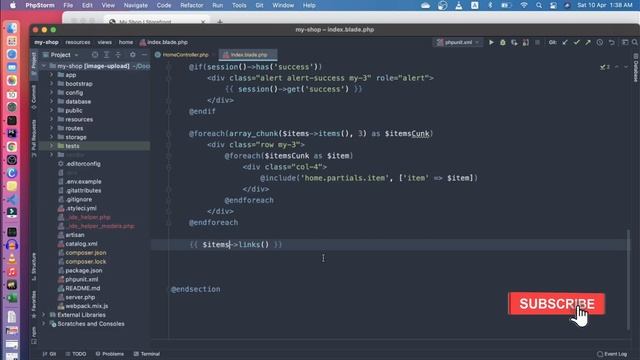Select the index.blade.php editor tab
The image size is (640, 360).
(248, 55)
